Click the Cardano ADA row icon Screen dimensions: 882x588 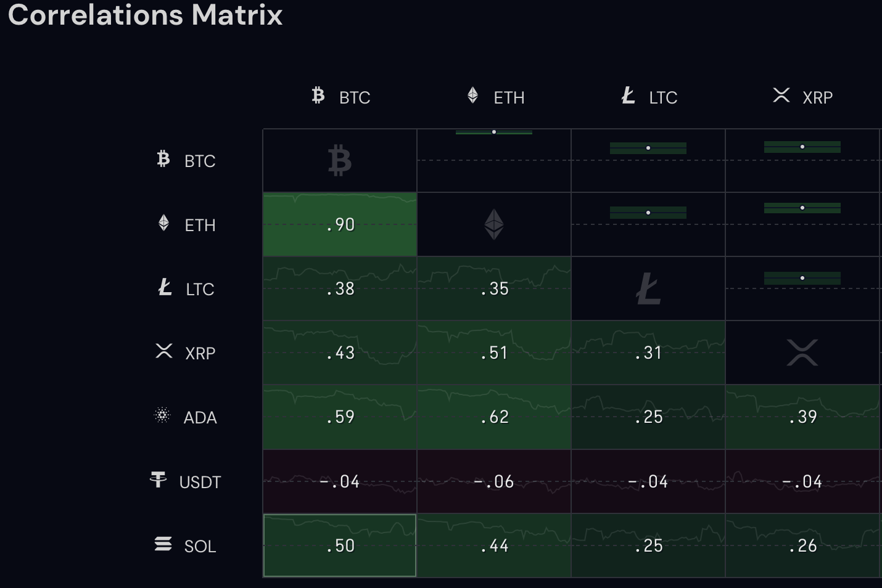162,415
